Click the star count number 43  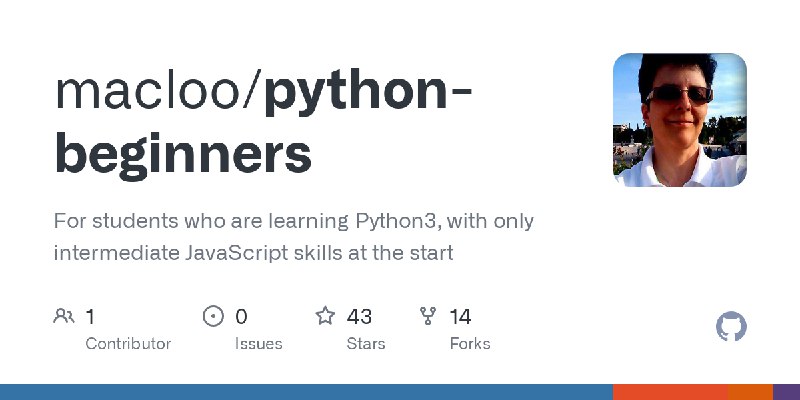(x=359, y=317)
